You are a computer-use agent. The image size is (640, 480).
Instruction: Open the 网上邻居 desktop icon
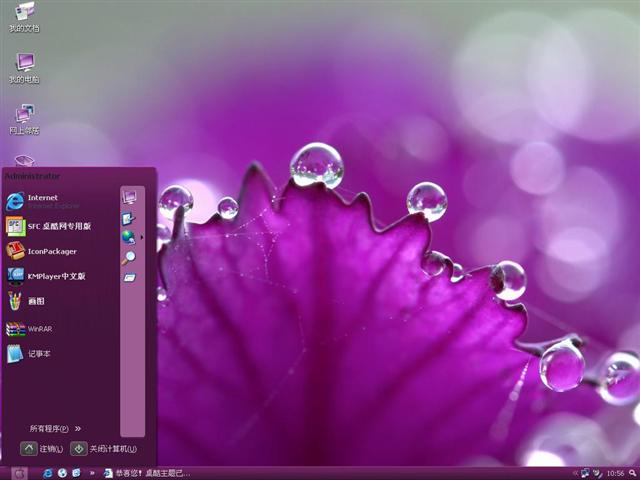24,119
